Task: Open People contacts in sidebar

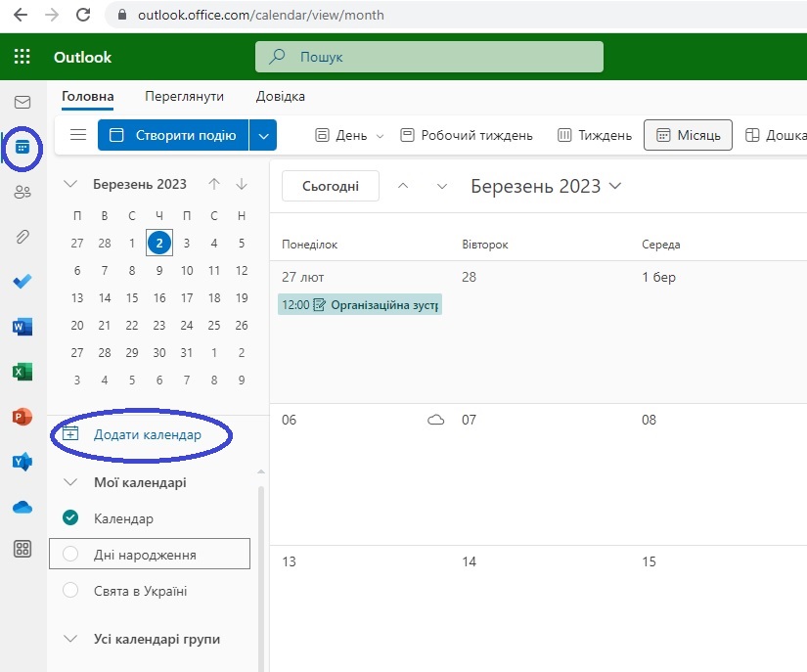Action: (x=22, y=192)
